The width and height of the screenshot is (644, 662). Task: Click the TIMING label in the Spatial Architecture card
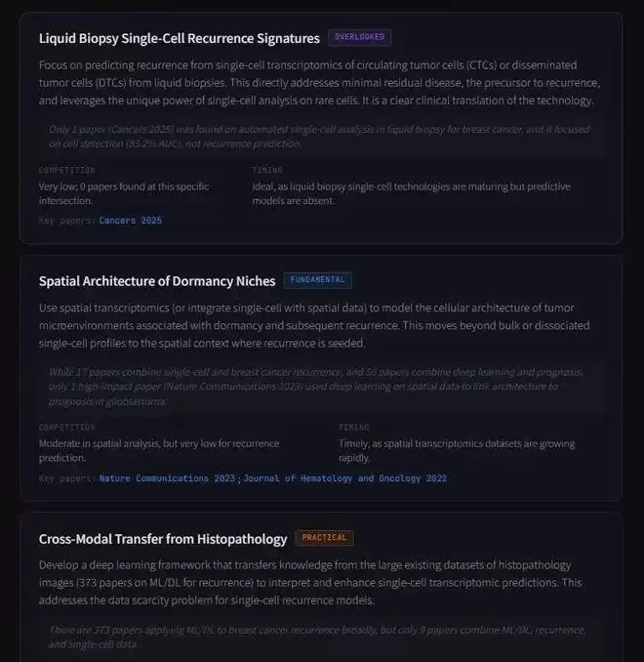pyautogui.click(x=354, y=428)
